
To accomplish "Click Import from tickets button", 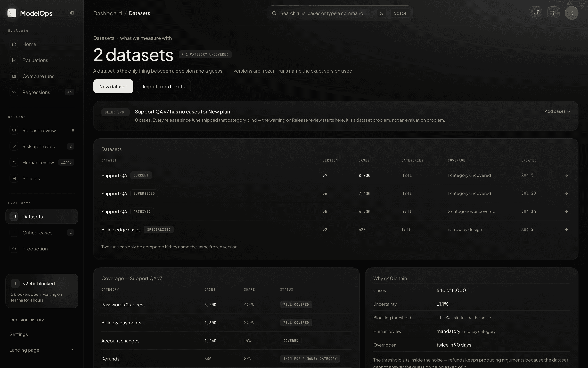I will coord(164,86).
